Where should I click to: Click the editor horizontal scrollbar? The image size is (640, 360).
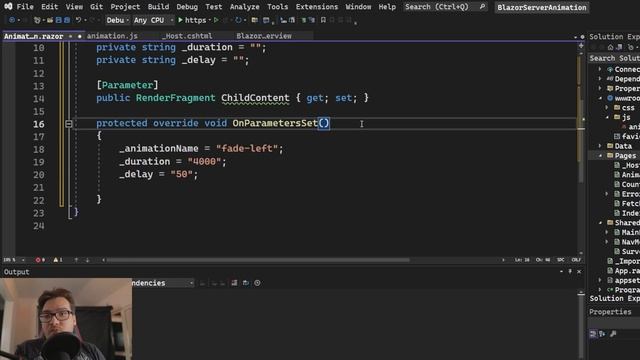pos(258,260)
